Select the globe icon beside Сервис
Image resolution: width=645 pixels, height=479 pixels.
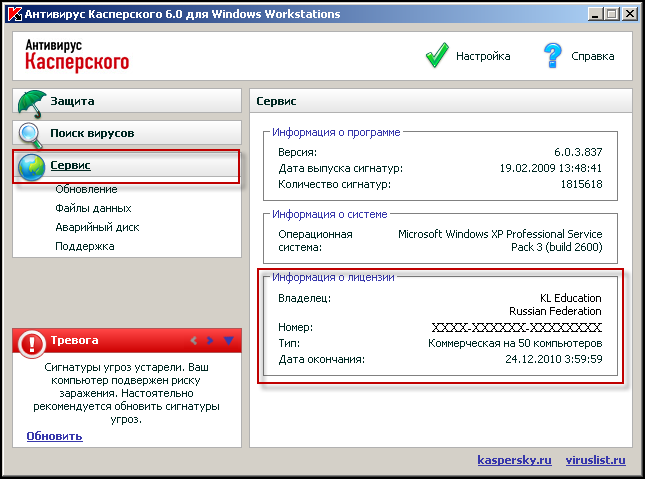point(31,166)
